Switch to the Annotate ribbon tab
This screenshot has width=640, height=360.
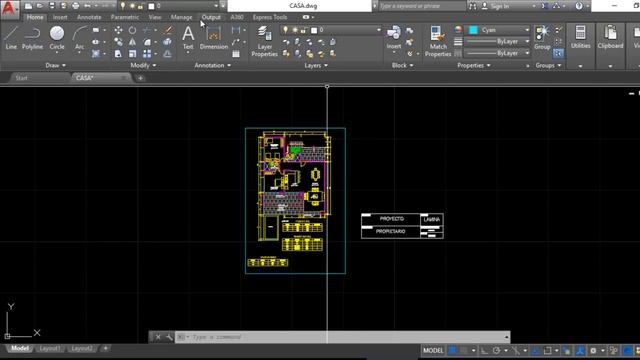[x=89, y=17]
